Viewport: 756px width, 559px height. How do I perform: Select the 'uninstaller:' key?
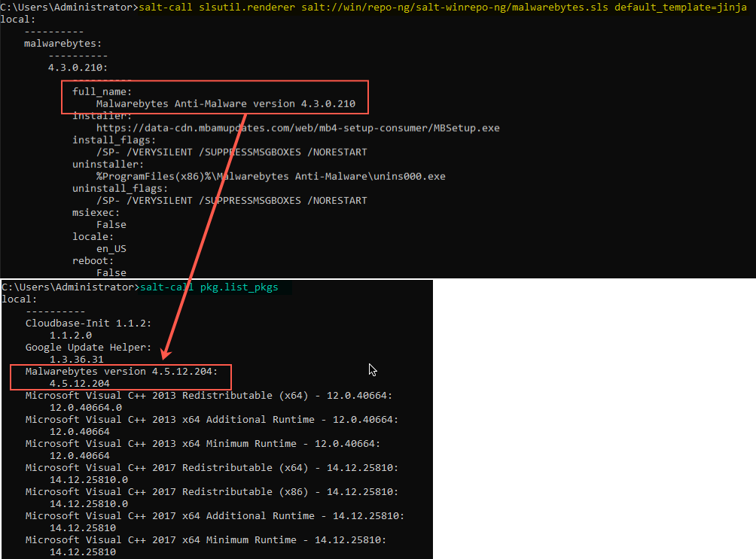tap(108, 164)
